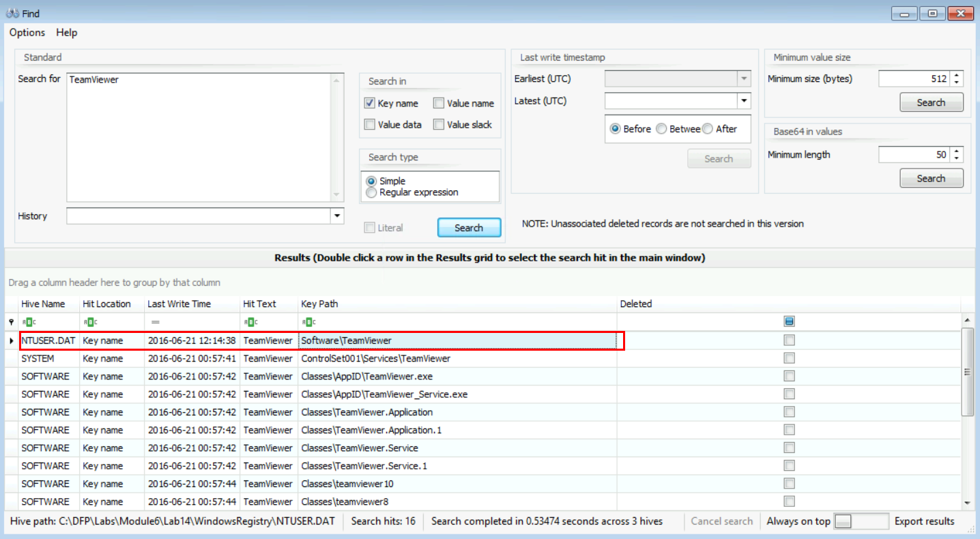Viewport: 980px width, 539px height.
Task: Sort by Hit Text column header
Action: 269,304
